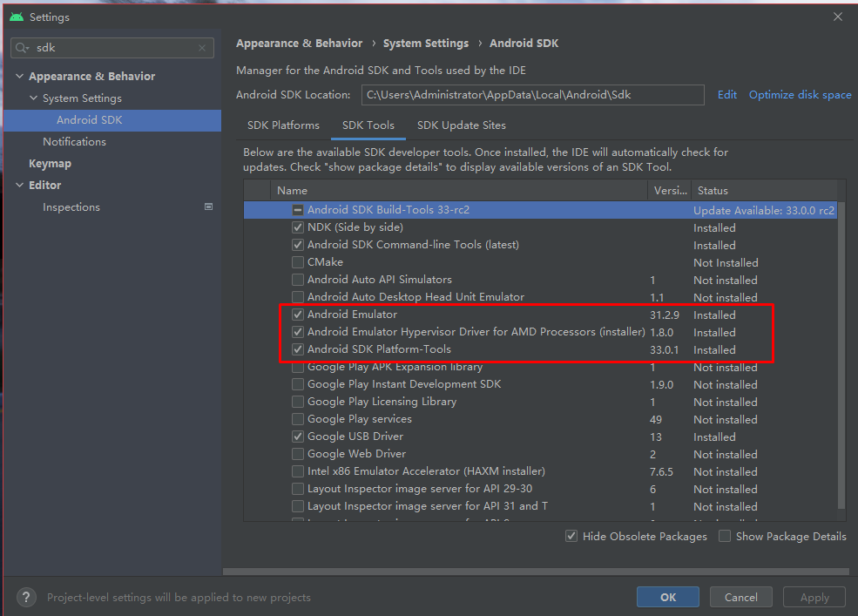Image resolution: width=858 pixels, height=616 pixels.
Task: Uncheck NDK (Side by side)
Action: [x=298, y=227]
